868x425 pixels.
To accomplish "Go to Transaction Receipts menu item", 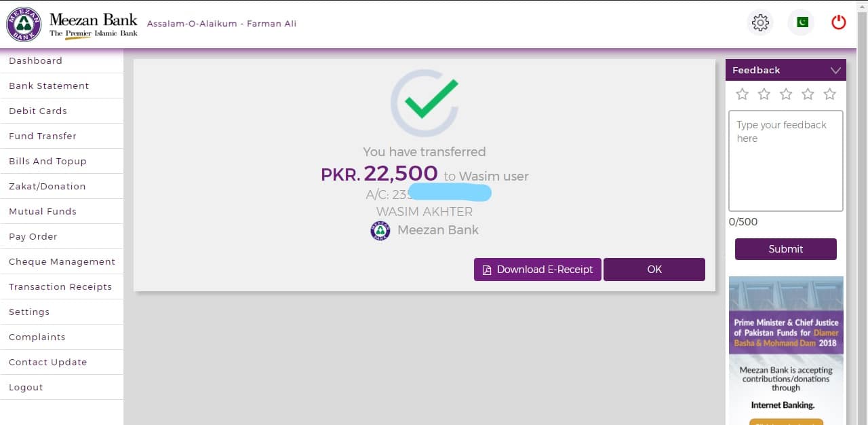I will (62, 287).
